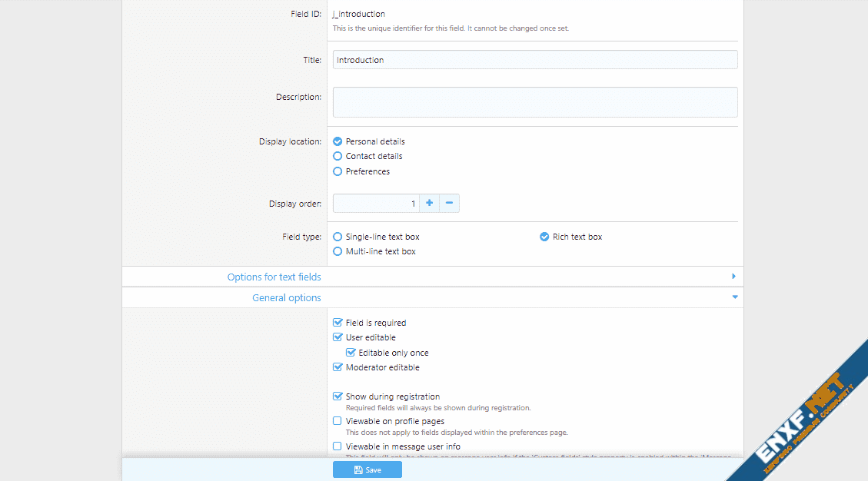Image resolution: width=868 pixels, height=481 pixels.
Task: Click the minus icon to decrease display order
Action: point(449,204)
